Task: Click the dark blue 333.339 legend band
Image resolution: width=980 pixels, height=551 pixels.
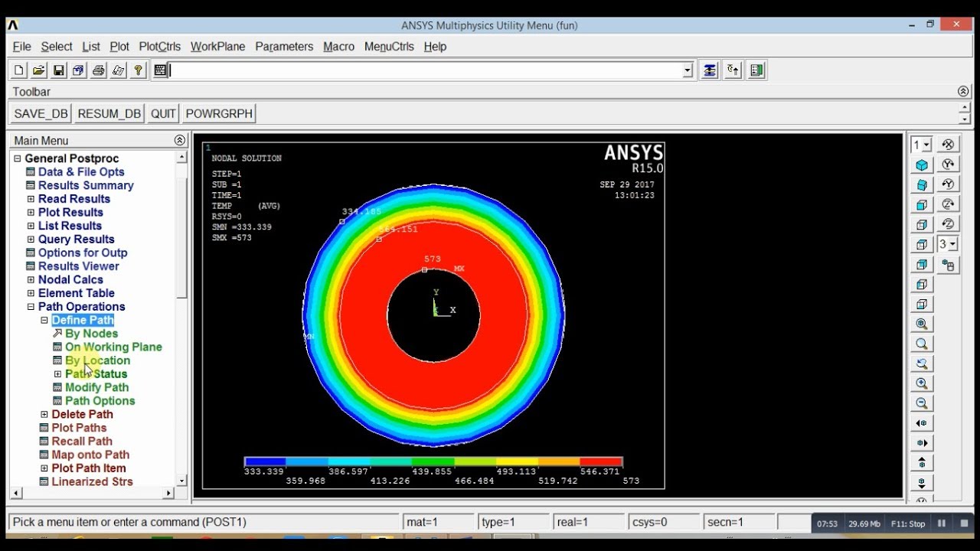Action: [x=265, y=461]
